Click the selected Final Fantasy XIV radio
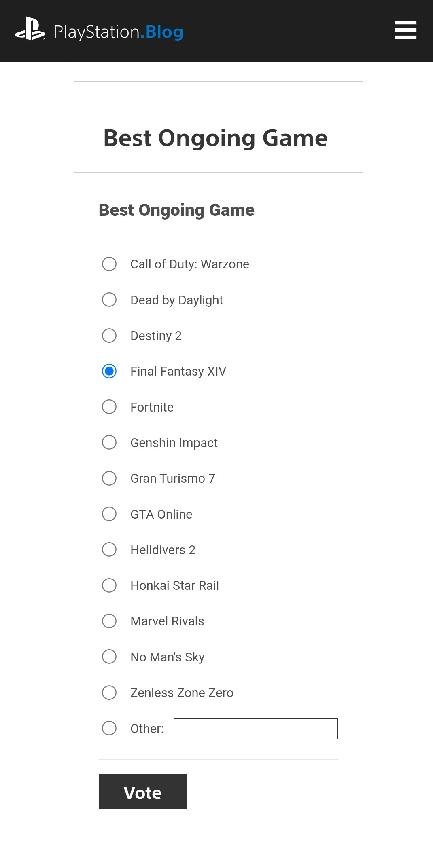433x868 pixels. click(x=109, y=371)
